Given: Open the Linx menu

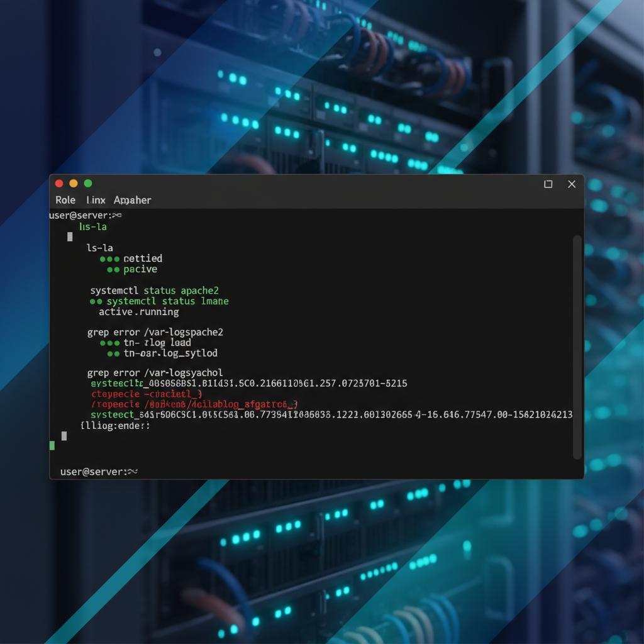Looking at the screenshot, I should pos(96,200).
